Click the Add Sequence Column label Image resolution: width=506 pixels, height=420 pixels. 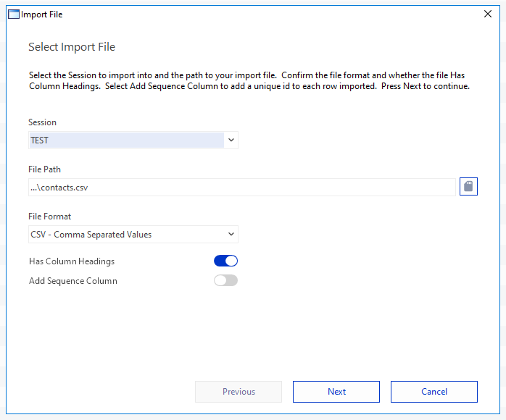(73, 281)
